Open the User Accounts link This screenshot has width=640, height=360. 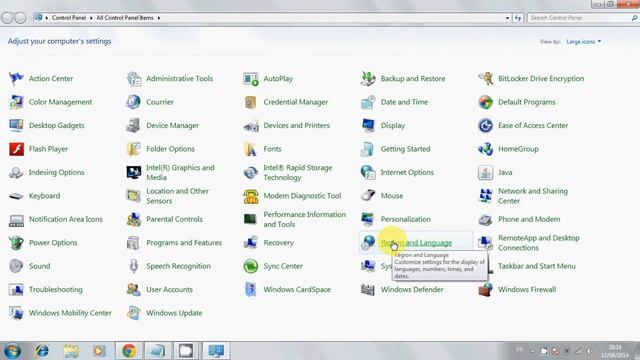(169, 289)
